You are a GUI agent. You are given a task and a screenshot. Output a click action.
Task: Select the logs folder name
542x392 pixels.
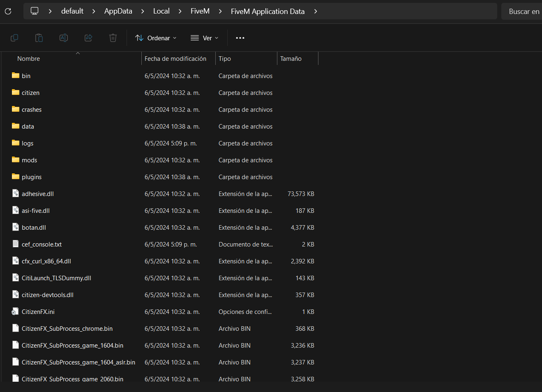(x=28, y=143)
